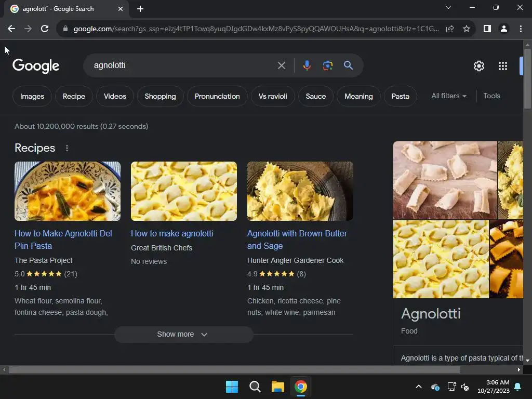
Task: Open the notifications bell
Action: point(518,387)
